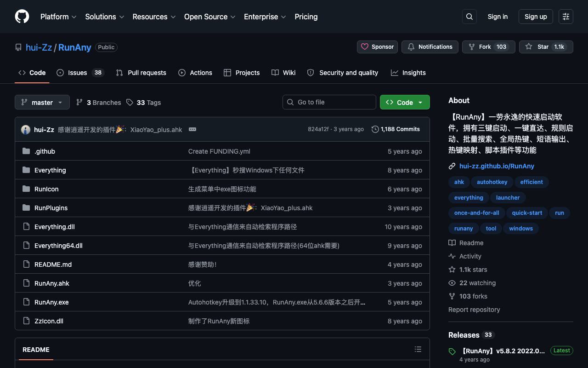Open the hui-zz.github.io/RunAny website link
Image resolution: width=588 pixels, height=368 pixels.
tap(497, 166)
